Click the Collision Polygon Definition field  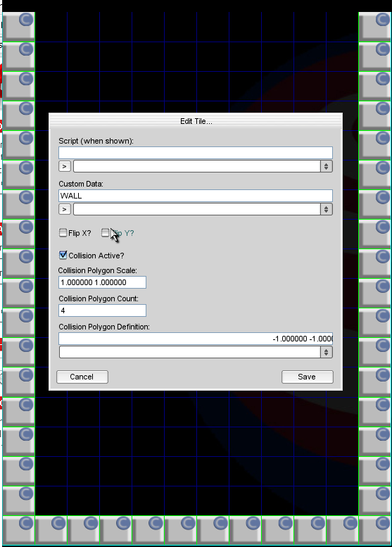(x=196, y=339)
